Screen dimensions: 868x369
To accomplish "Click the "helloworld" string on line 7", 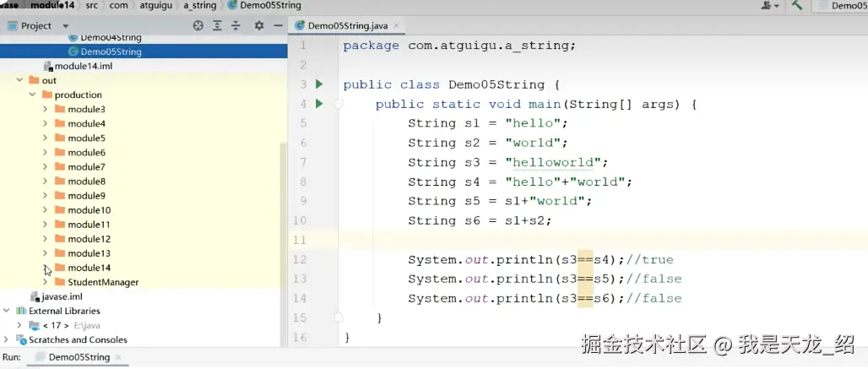I will coord(552,162).
